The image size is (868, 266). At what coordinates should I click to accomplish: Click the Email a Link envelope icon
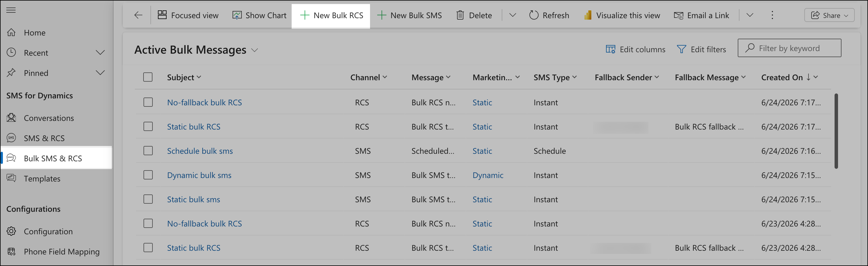click(x=678, y=16)
